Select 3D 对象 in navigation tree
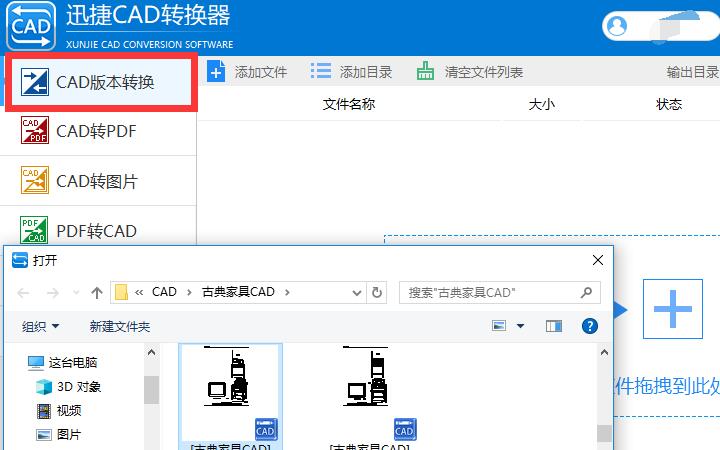Screen dimensions: 720x450 click(69, 387)
